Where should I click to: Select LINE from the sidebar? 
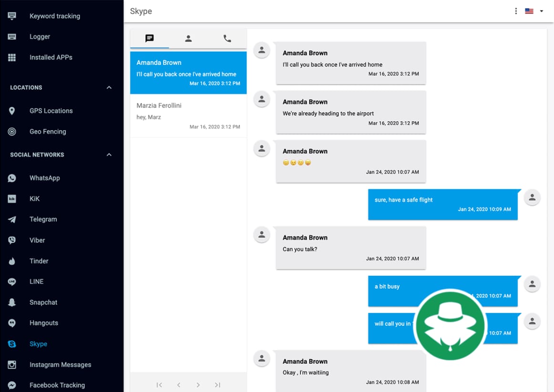(37, 281)
